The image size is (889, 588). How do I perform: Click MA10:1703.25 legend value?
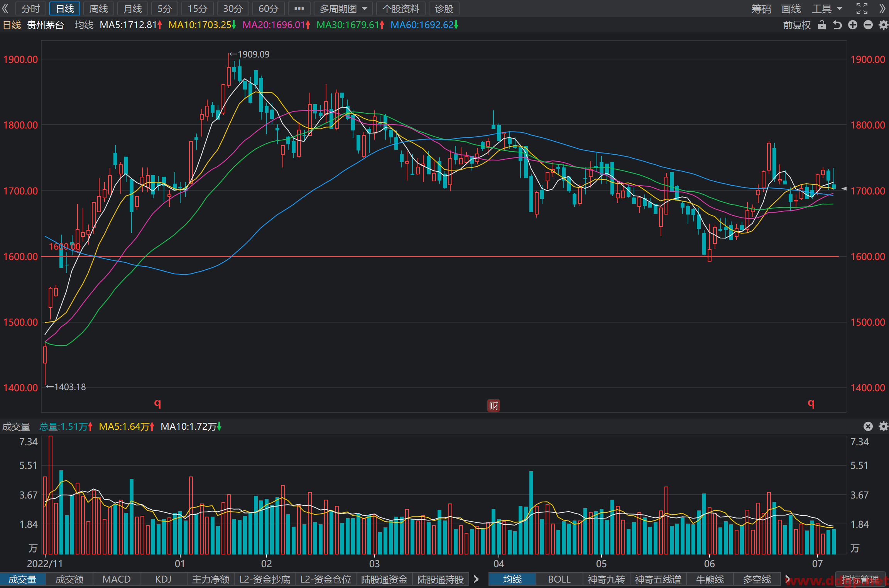coord(202,25)
